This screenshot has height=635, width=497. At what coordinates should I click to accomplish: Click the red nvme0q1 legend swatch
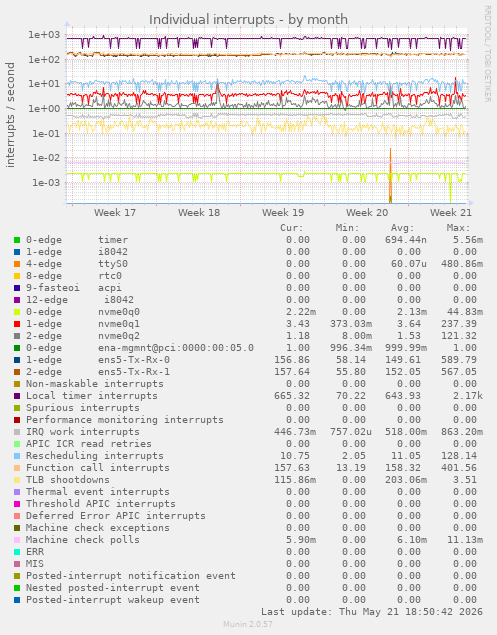pos(17,324)
